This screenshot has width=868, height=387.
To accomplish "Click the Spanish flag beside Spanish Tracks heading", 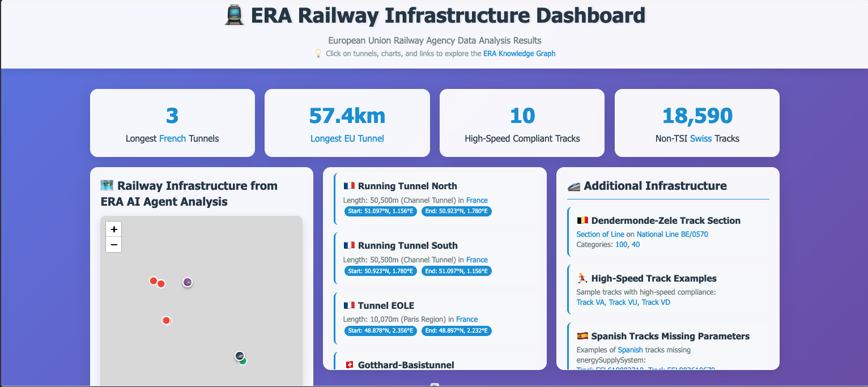I will [x=582, y=336].
